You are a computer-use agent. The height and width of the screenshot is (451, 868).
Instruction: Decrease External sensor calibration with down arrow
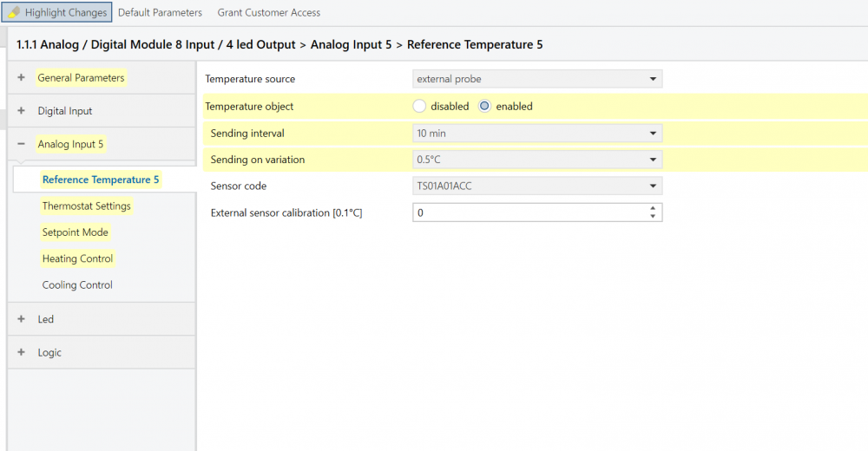(x=653, y=217)
